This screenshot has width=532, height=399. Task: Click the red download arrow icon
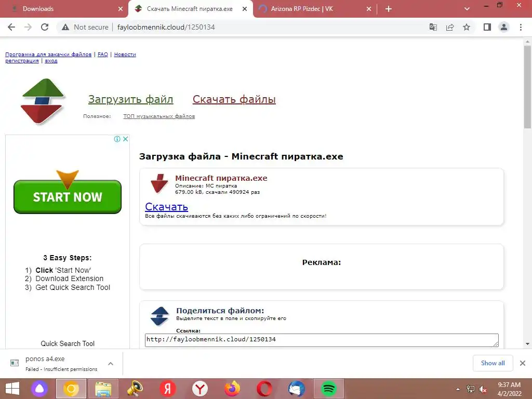[159, 183]
